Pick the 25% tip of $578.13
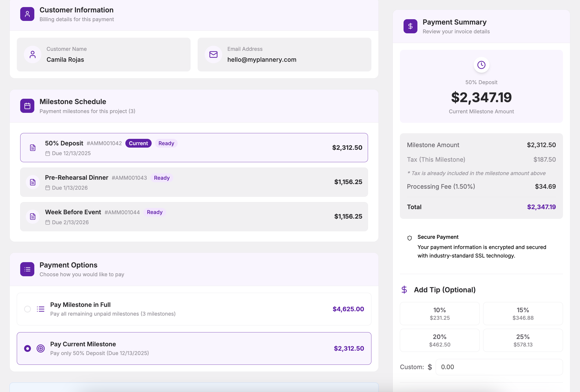 click(x=523, y=340)
